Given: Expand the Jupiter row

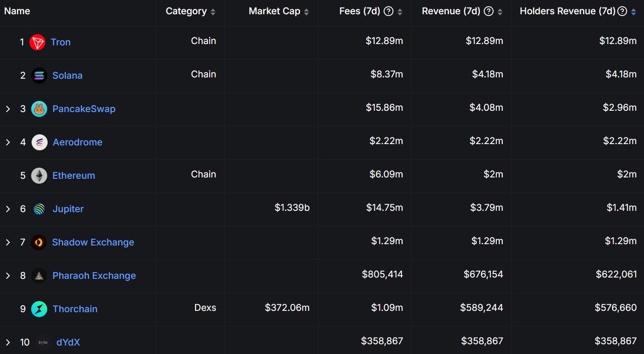Looking at the screenshot, I should (8, 209).
